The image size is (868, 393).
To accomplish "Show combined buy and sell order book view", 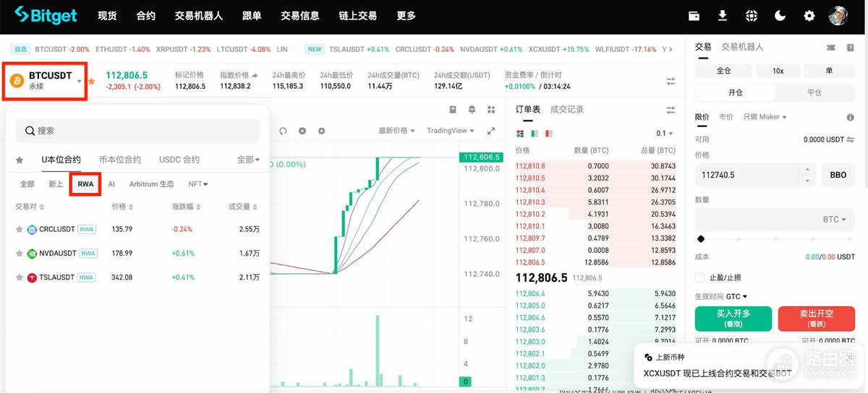I will pyautogui.click(x=519, y=134).
